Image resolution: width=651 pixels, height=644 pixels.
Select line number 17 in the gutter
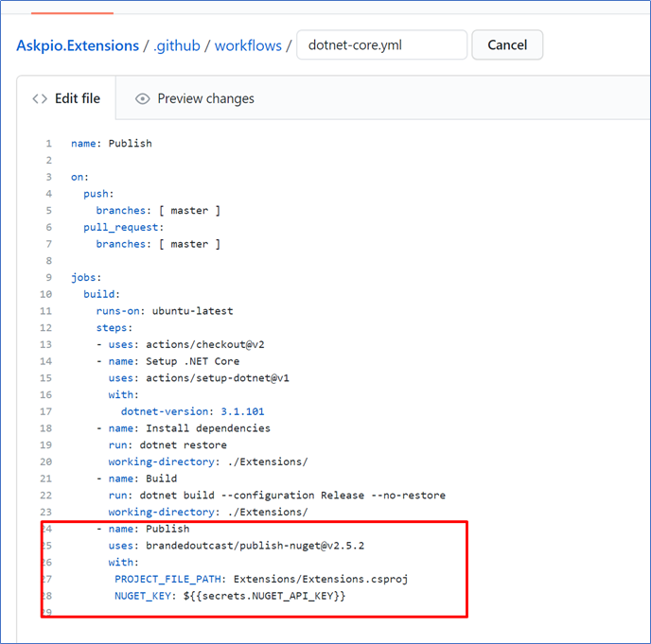pyautogui.click(x=45, y=411)
